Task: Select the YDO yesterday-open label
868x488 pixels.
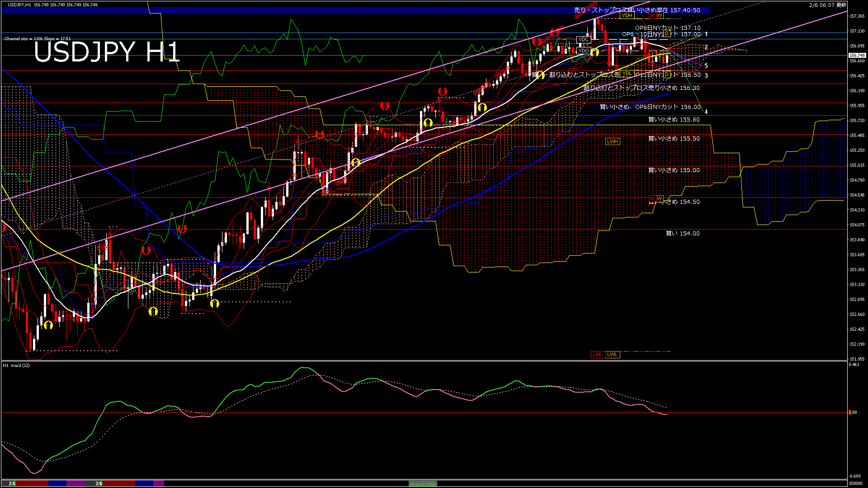Action: (583, 51)
